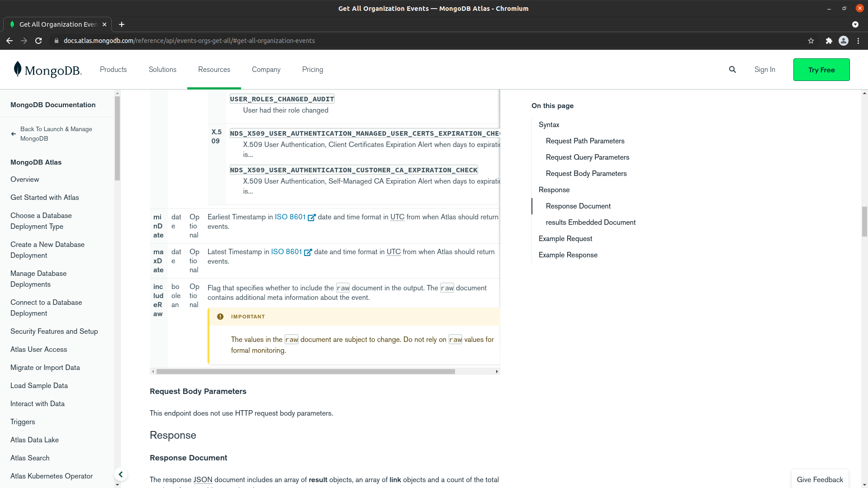Reload the page
The image size is (868, 488).
pos(38,41)
